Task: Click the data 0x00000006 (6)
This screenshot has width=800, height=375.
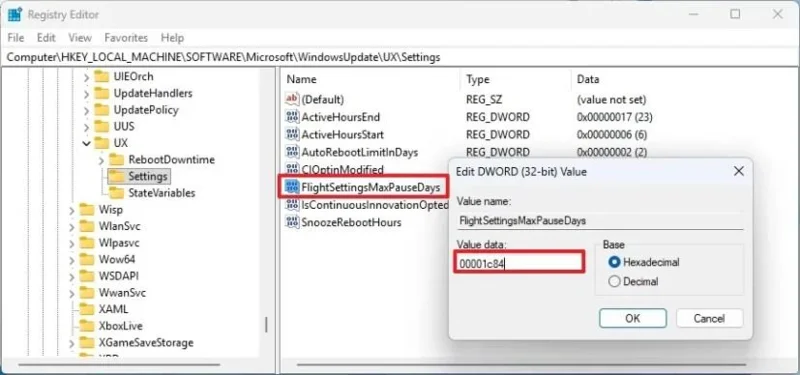Action: [611, 135]
